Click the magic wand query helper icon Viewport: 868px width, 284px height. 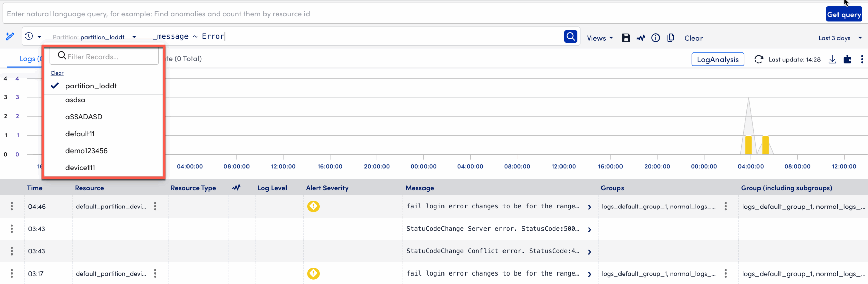[x=10, y=36]
